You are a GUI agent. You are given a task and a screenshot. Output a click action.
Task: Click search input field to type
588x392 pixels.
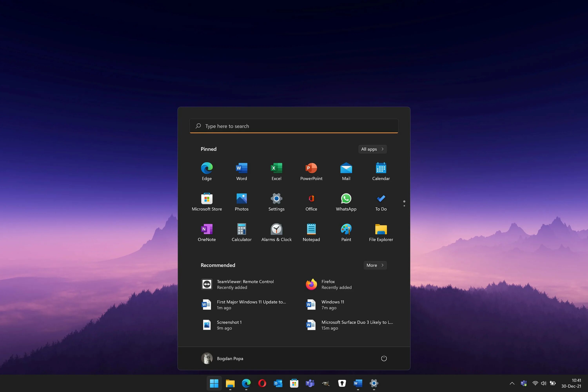[294, 126]
